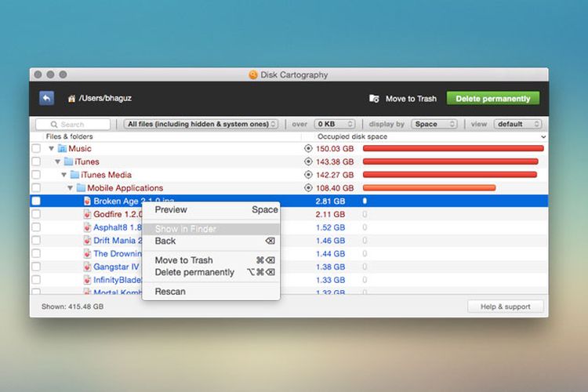
Task: Choose Preview from the context menu
Action: pos(211,209)
